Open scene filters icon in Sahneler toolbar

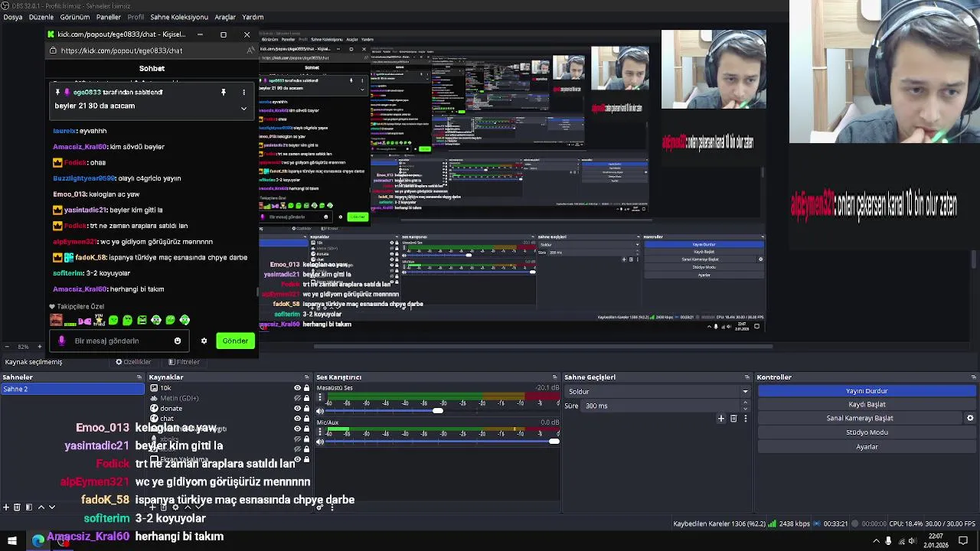29,507
